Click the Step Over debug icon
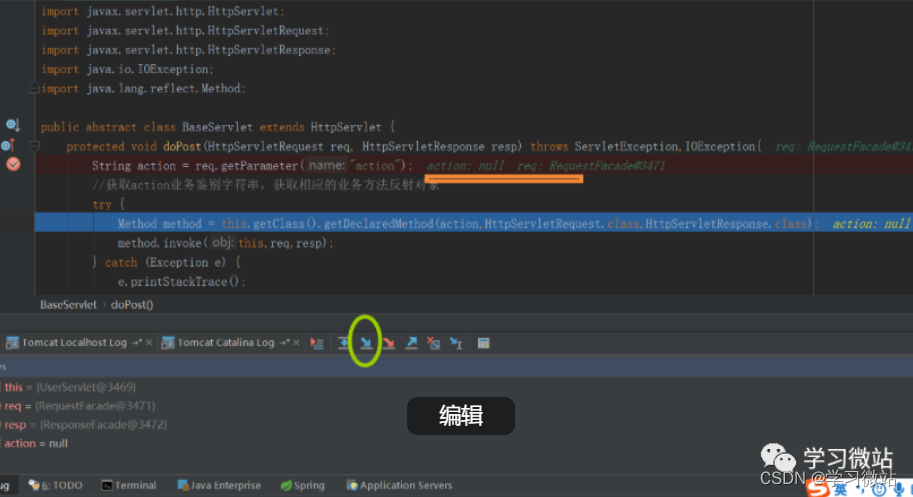The width and height of the screenshot is (913, 497). click(x=344, y=343)
